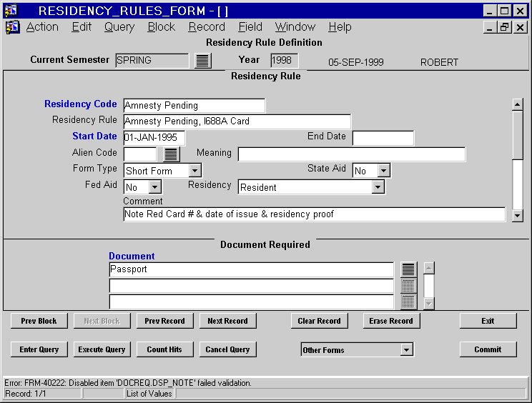Commit the changes

pos(488,349)
